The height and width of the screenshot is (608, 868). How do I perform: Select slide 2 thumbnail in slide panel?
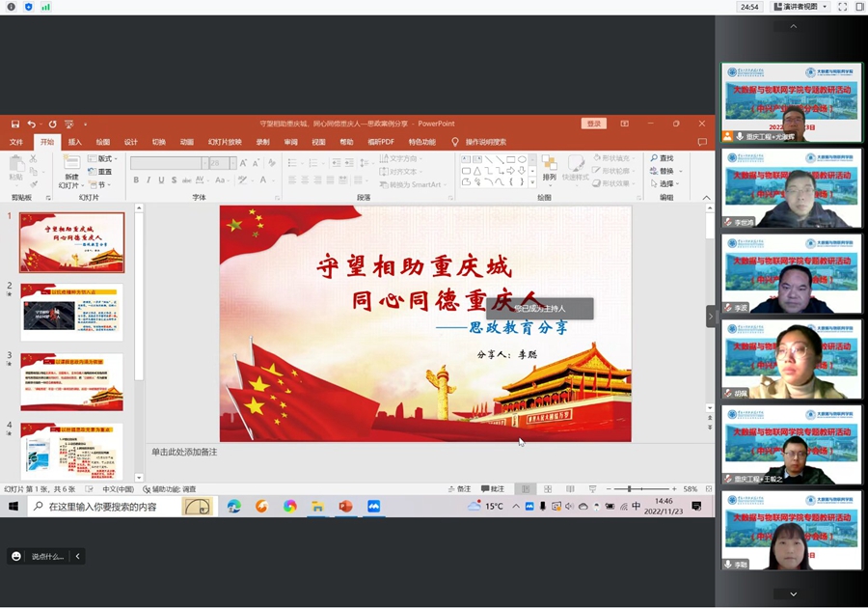pos(72,312)
